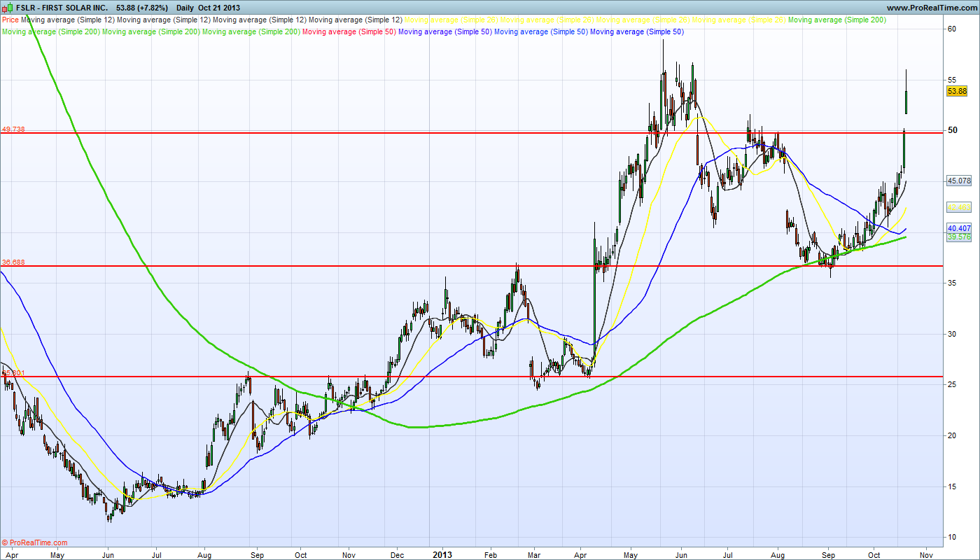The width and height of the screenshot is (980, 560).
Task: Click the 60 price axis label
Action: coord(952,29)
